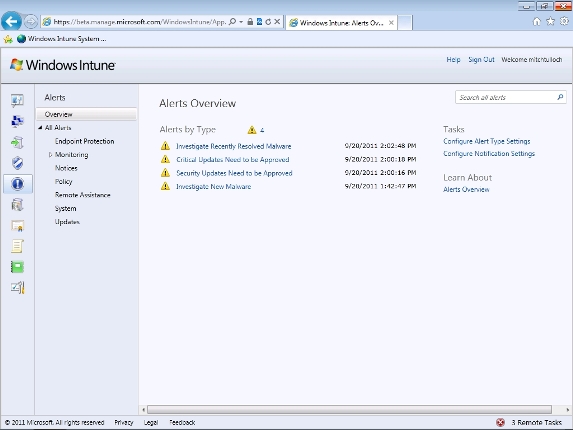Image resolution: width=573 pixels, height=430 pixels.
Task: Open the Endpoint Protection shield icon
Action: coord(17,163)
